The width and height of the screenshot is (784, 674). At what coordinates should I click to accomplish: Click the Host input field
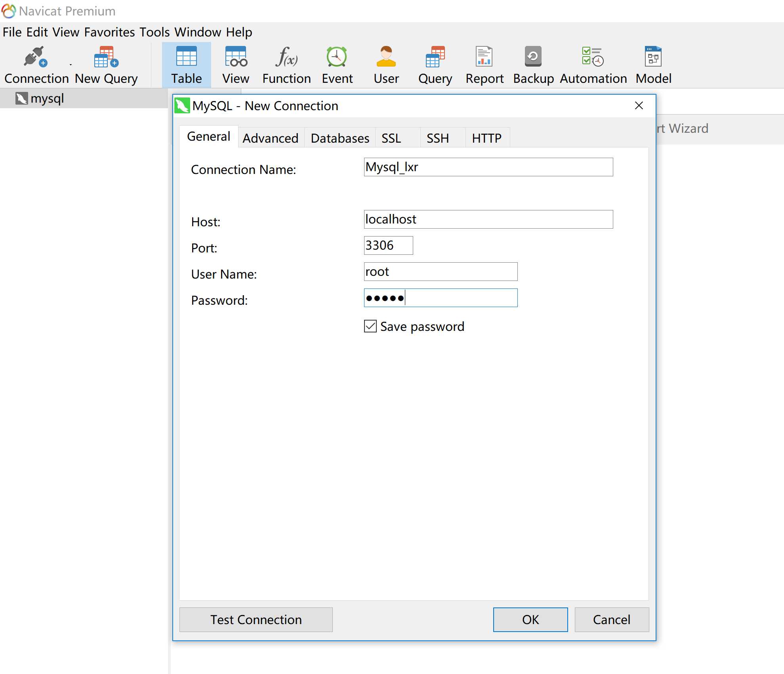pos(488,219)
